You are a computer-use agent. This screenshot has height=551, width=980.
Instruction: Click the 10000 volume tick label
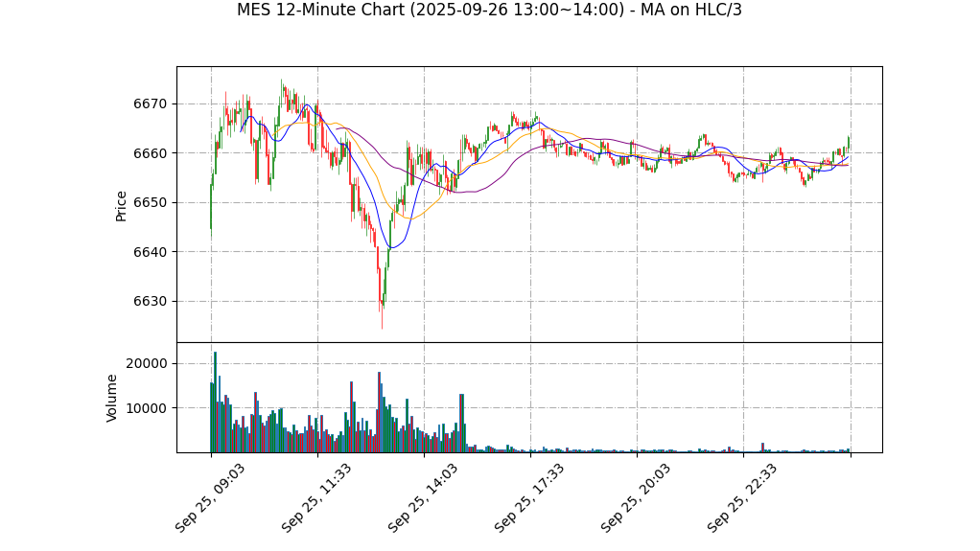(147, 408)
